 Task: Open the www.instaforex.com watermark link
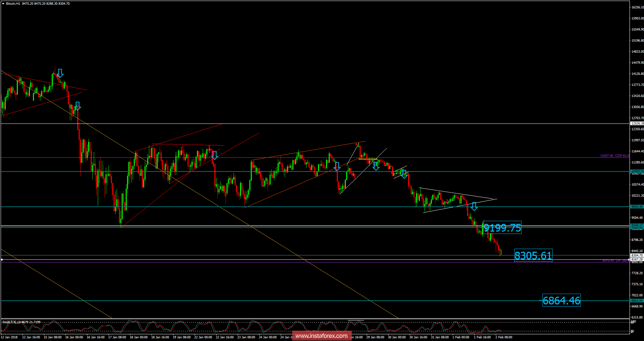322,336
